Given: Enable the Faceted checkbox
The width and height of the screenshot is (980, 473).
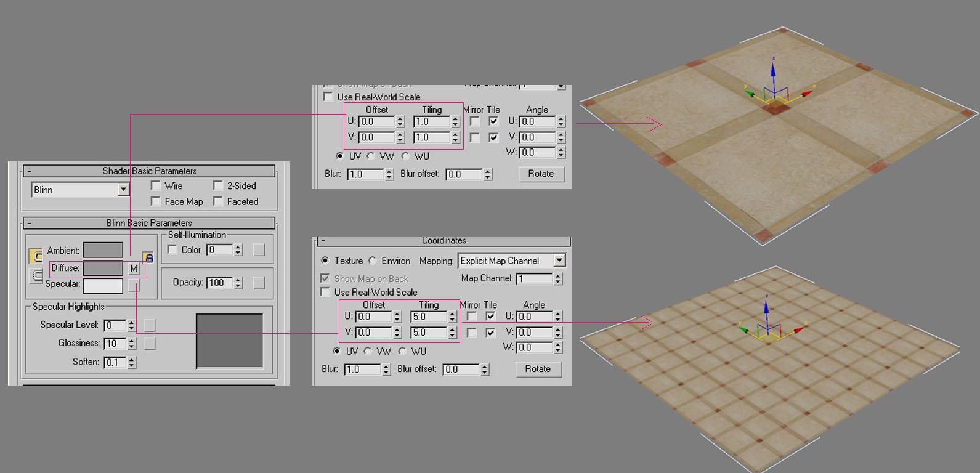Looking at the screenshot, I should pyautogui.click(x=218, y=201).
